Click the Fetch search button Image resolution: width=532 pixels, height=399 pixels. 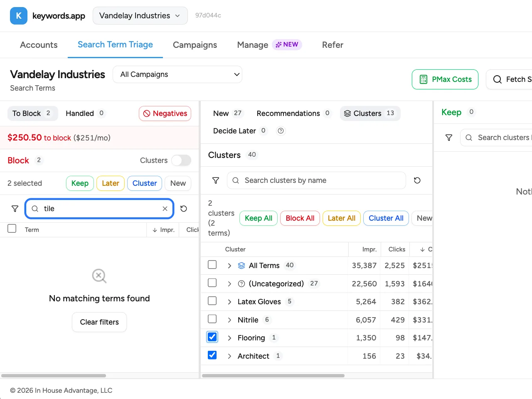point(509,79)
